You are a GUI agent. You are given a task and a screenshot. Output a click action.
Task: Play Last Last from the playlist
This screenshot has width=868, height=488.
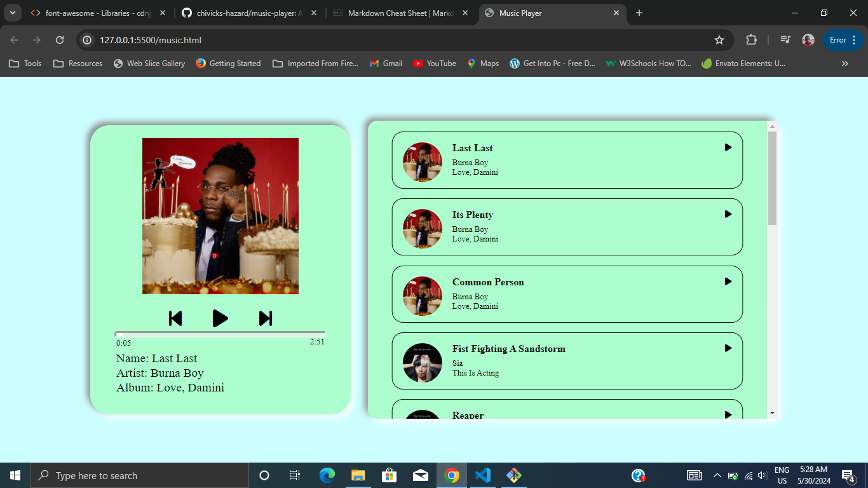[728, 147]
